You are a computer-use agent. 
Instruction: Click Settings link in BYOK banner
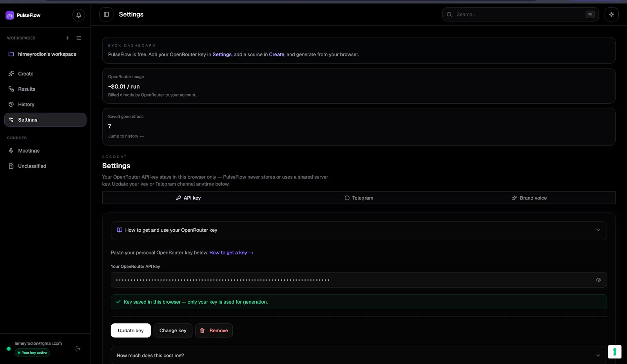tap(222, 55)
